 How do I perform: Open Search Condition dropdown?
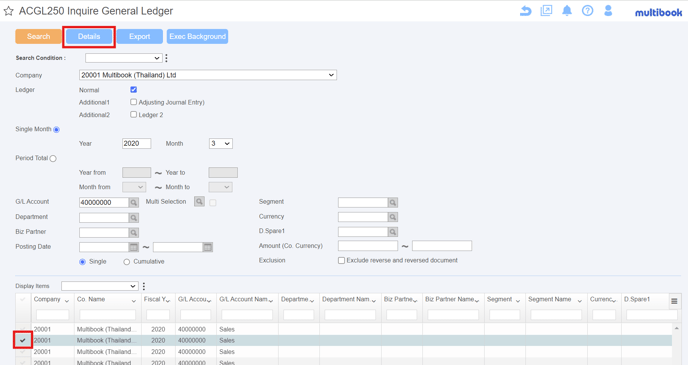point(124,58)
